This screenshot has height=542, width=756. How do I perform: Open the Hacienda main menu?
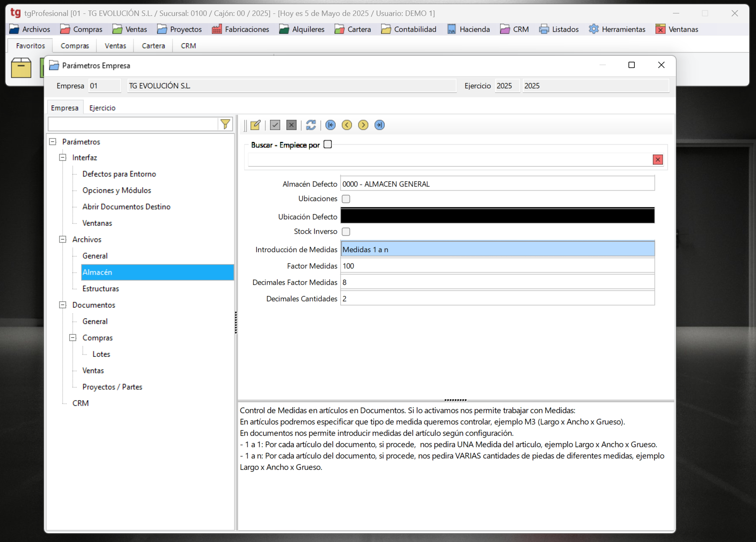(x=469, y=29)
